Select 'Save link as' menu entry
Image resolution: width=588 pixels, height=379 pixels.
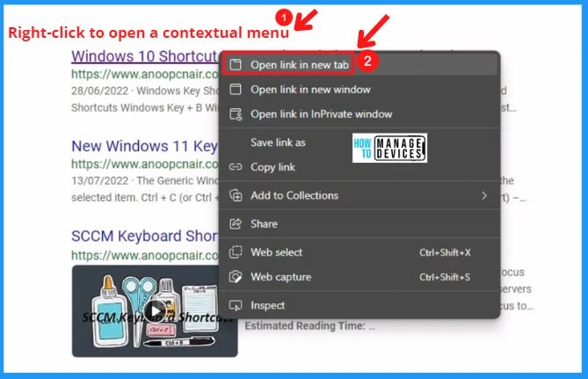(x=359, y=142)
